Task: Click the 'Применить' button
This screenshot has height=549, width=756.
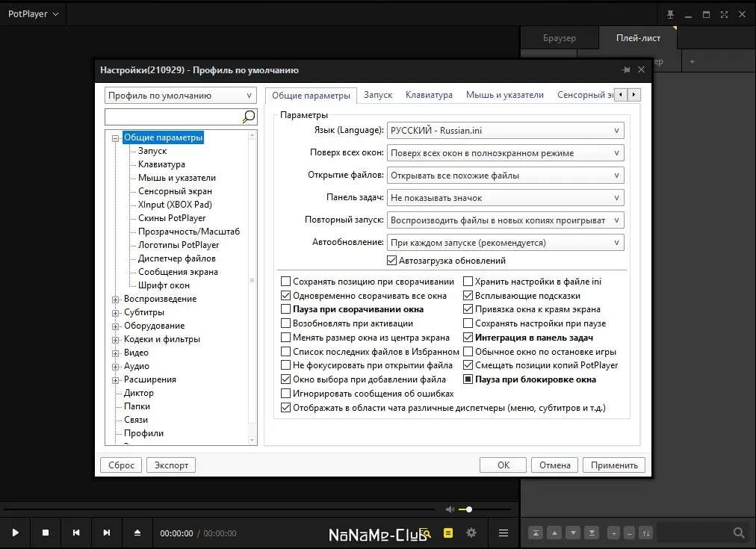Action: click(613, 465)
